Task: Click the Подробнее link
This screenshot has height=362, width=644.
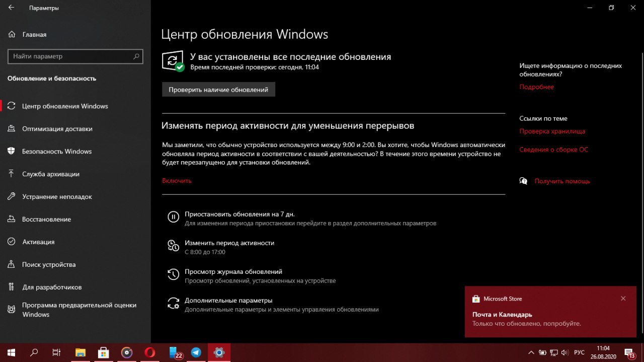Action: (536, 87)
